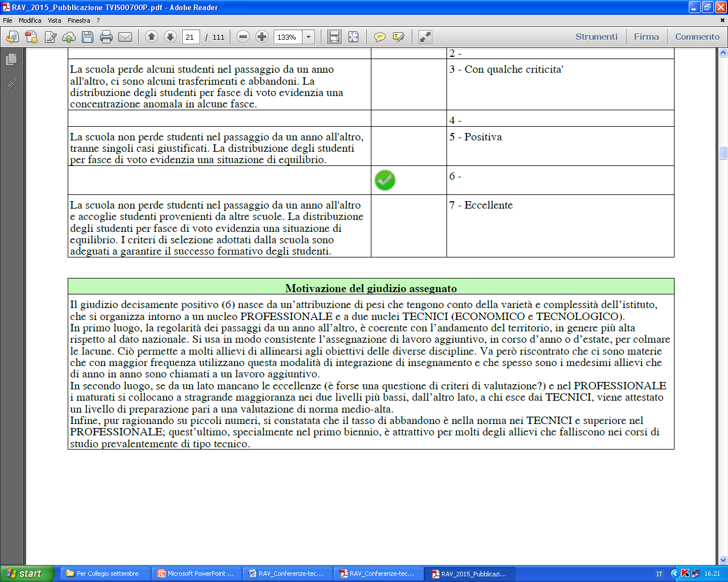The height and width of the screenshot is (582, 728).
Task: Open the Commento panel
Action: [697, 37]
